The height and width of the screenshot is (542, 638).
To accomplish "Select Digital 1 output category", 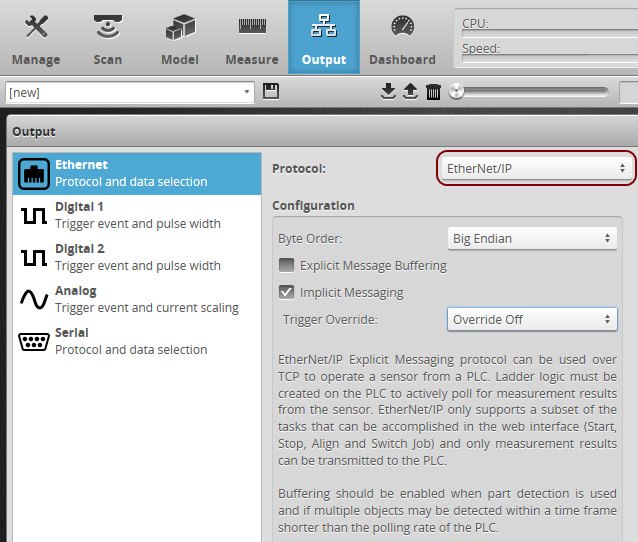I will click(137, 216).
